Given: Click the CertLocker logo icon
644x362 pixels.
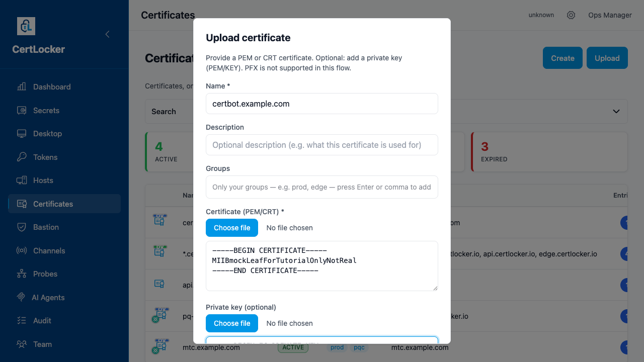Looking at the screenshot, I should click(x=26, y=26).
